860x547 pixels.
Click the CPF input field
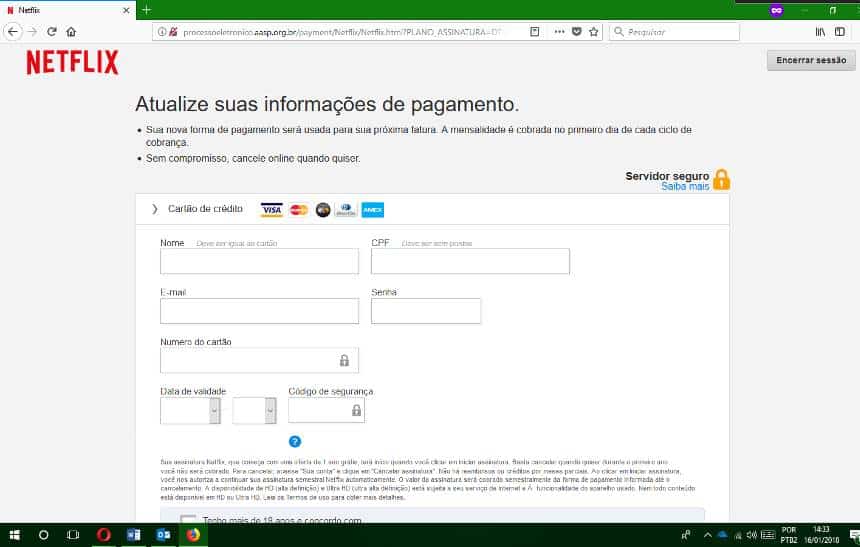coord(470,261)
